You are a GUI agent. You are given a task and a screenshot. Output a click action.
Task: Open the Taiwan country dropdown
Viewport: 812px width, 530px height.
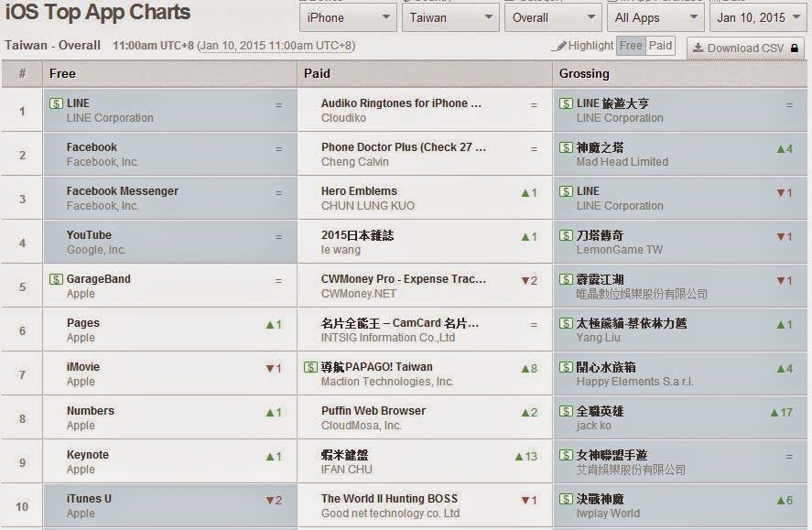pyautogui.click(x=449, y=16)
